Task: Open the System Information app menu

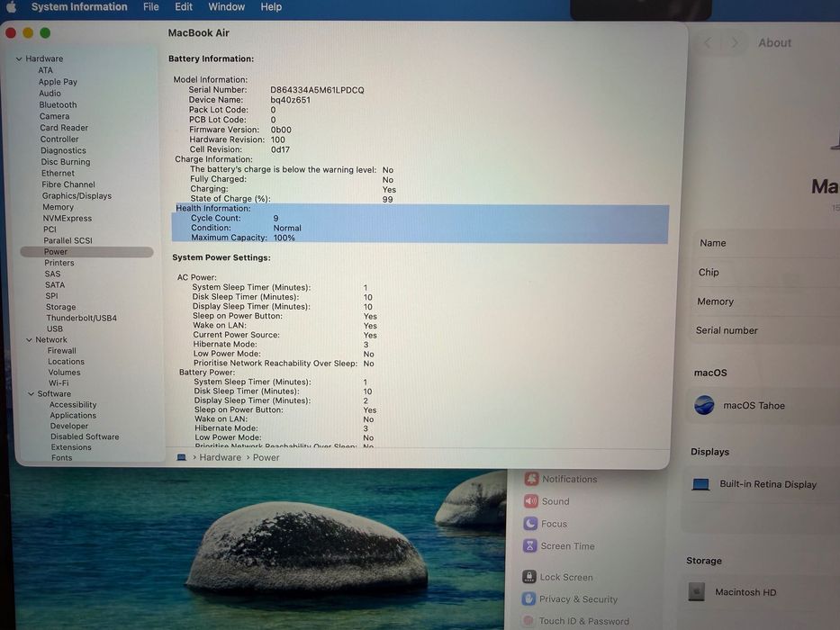Action: (x=79, y=7)
